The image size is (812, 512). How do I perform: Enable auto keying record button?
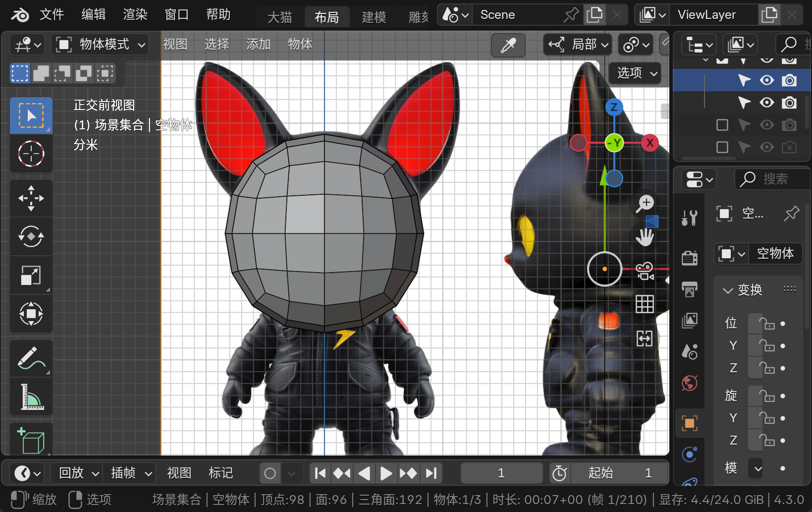pos(270,473)
